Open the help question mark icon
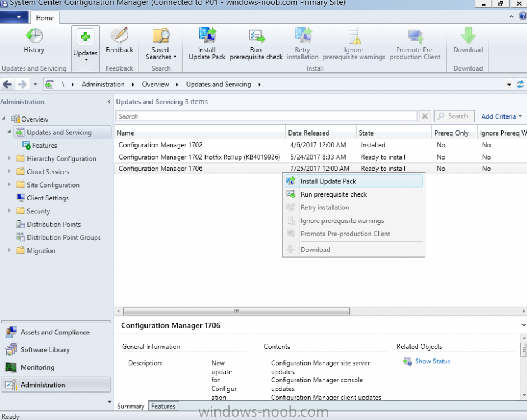 [x=523, y=16]
